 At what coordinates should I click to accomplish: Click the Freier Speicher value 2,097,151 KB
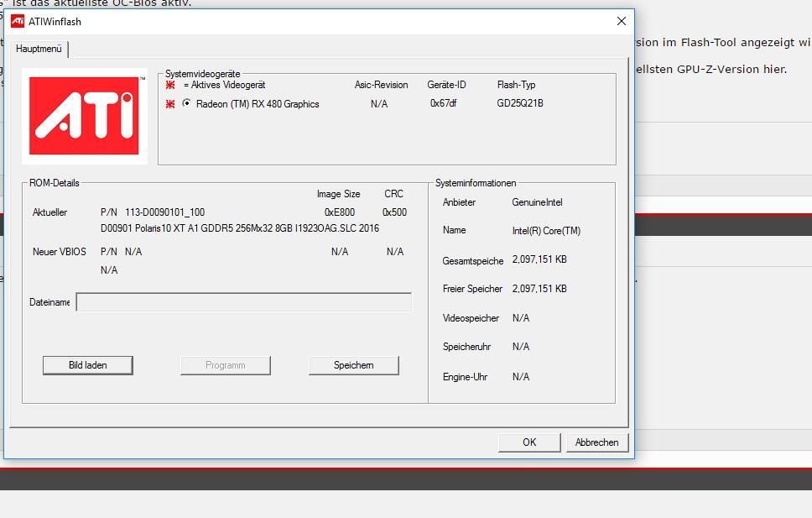click(539, 288)
